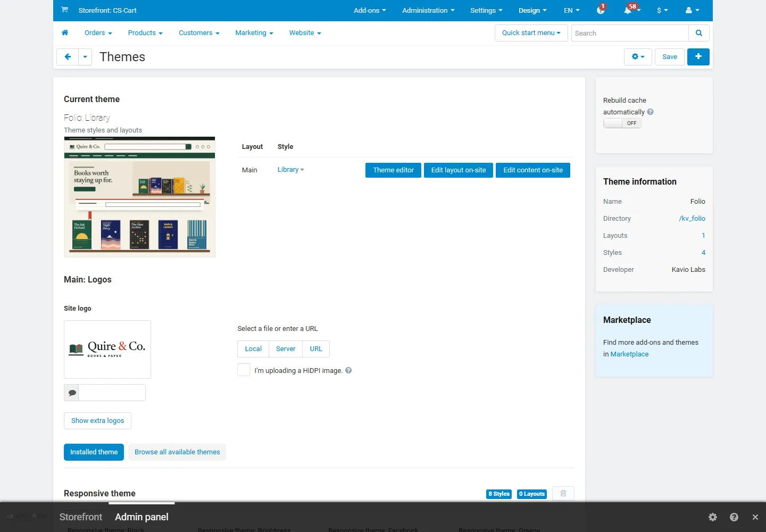Click the trash icon for Responsive theme

pyautogui.click(x=563, y=494)
